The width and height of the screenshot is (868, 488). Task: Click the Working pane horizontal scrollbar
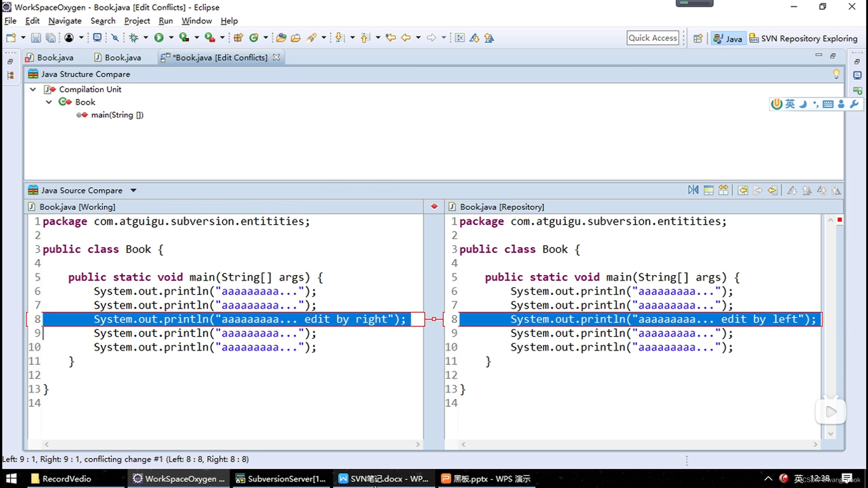click(232, 445)
